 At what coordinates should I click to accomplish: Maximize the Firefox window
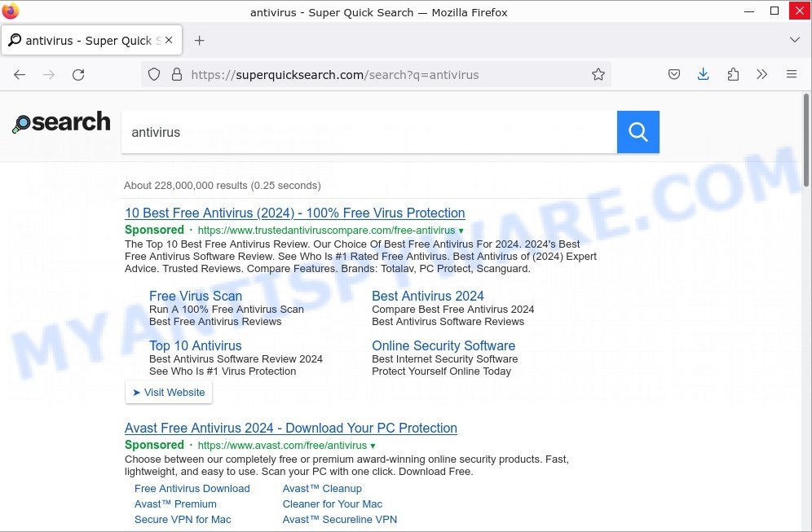click(x=774, y=11)
